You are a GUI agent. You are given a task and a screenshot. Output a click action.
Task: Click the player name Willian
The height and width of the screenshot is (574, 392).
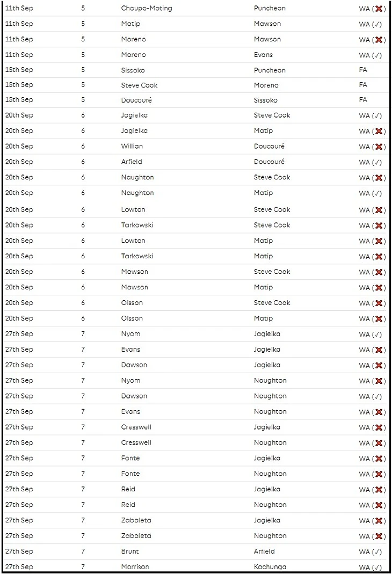tap(132, 146)
